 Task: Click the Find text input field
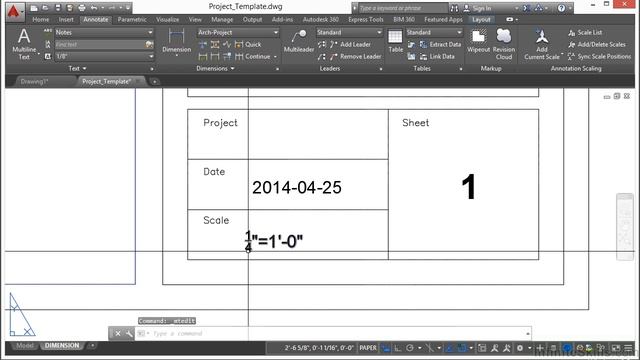point(100,44)
